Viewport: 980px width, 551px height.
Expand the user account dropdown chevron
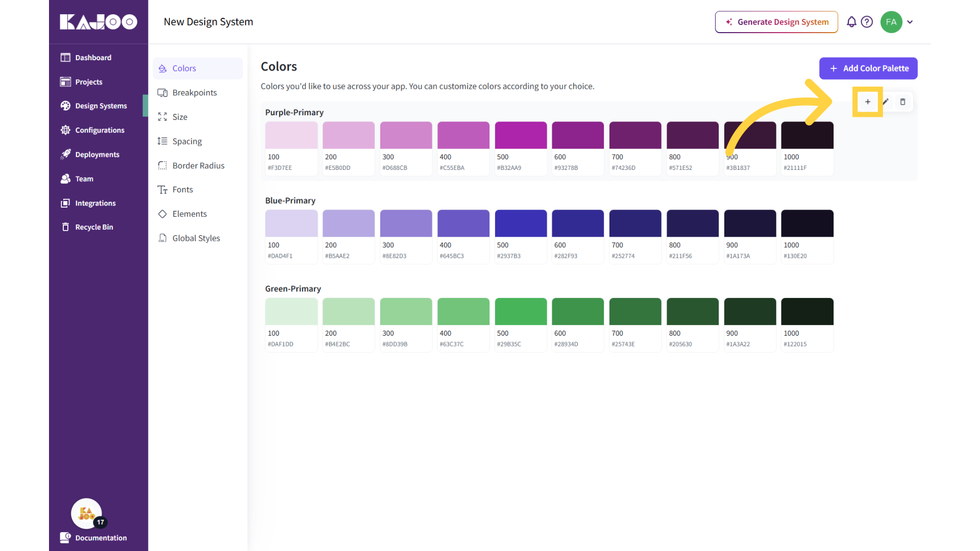click(910, 22)
